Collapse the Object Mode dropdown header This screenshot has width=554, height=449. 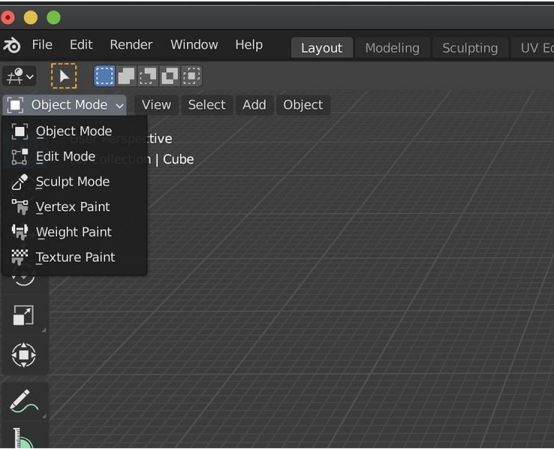pos(65,105)
